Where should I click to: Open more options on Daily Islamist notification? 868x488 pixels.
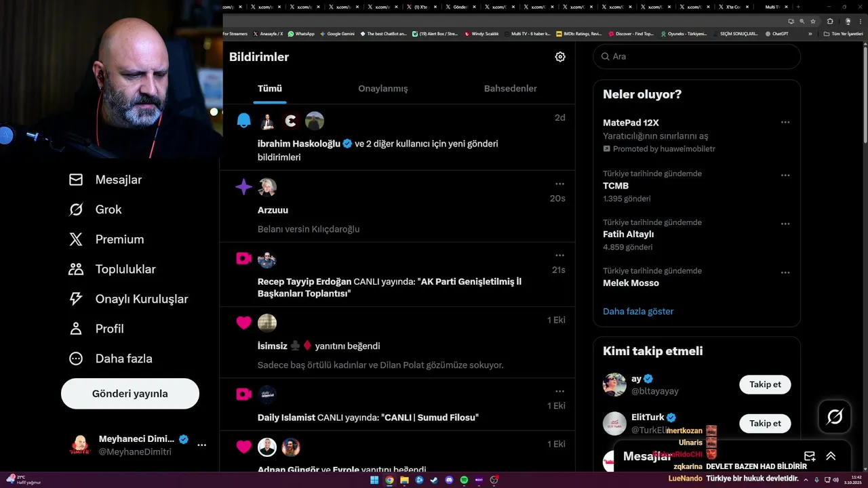point(559,391)
